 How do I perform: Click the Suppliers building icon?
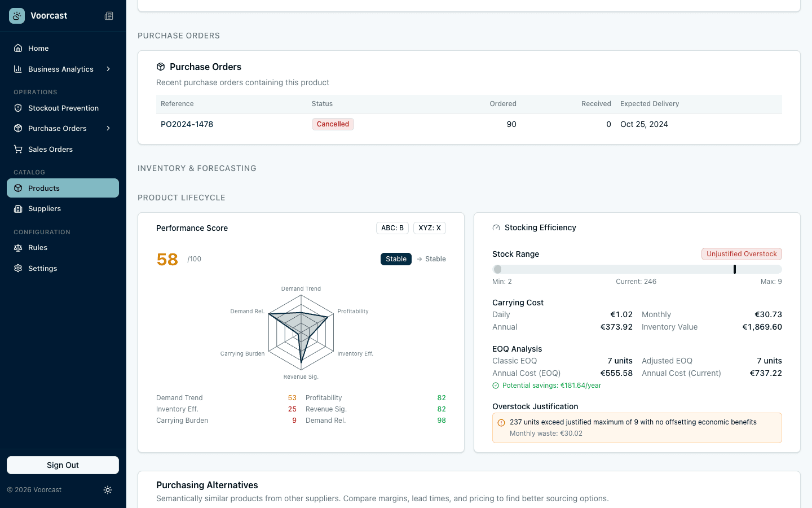click(x=18, y=208)
